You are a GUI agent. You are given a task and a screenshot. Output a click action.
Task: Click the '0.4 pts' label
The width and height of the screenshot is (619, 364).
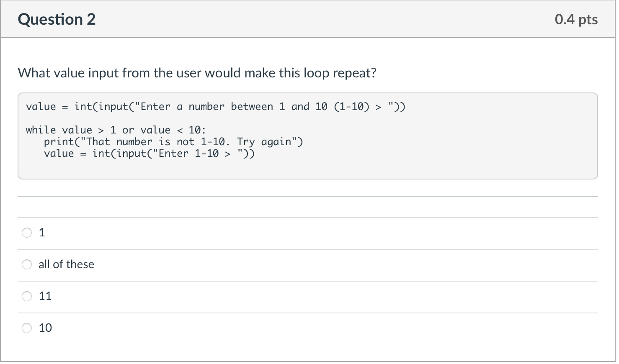[x=576, y=19]
